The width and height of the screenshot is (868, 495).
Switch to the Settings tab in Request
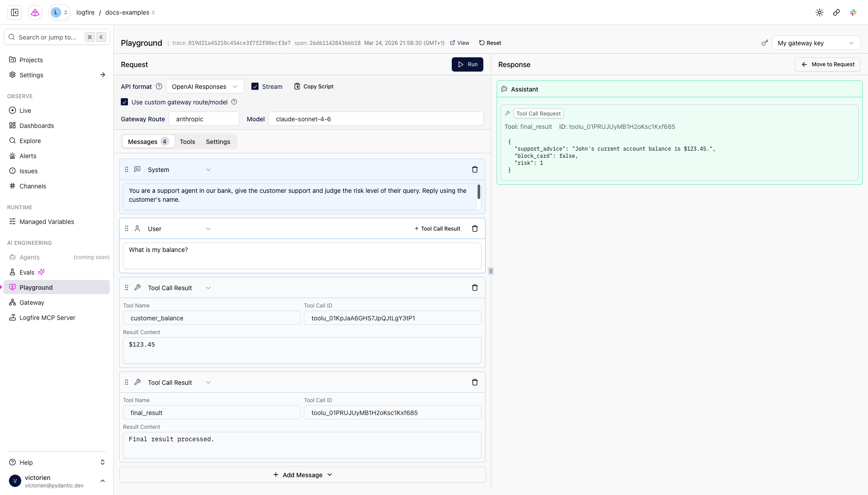click(218, 142)
